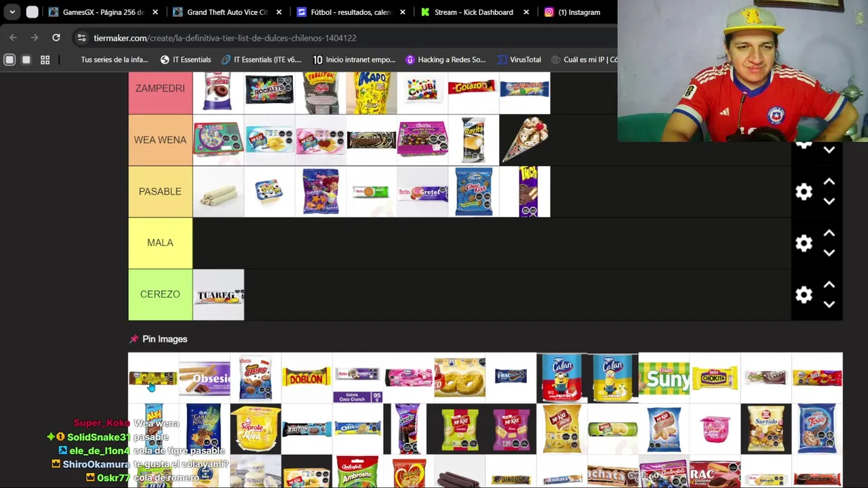Click the ZAMPEDRI tier label
Screen dimensions: 868x488
[160, 89]
